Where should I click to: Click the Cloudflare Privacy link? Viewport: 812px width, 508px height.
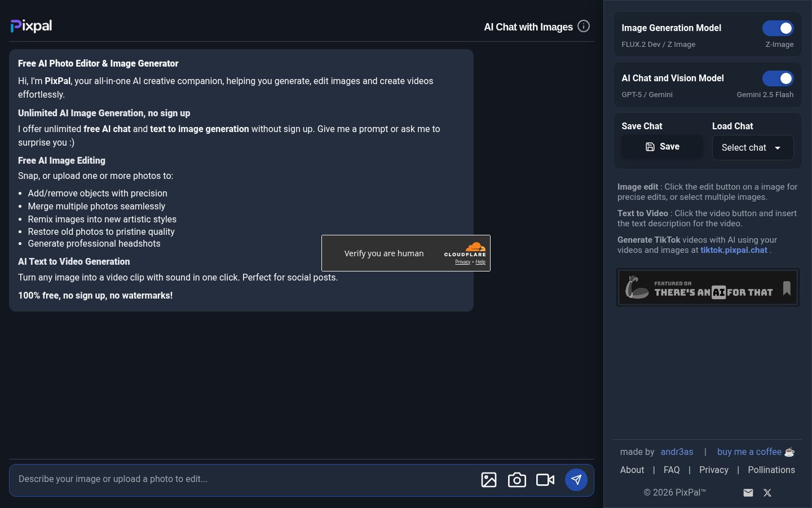click(462, 262)
